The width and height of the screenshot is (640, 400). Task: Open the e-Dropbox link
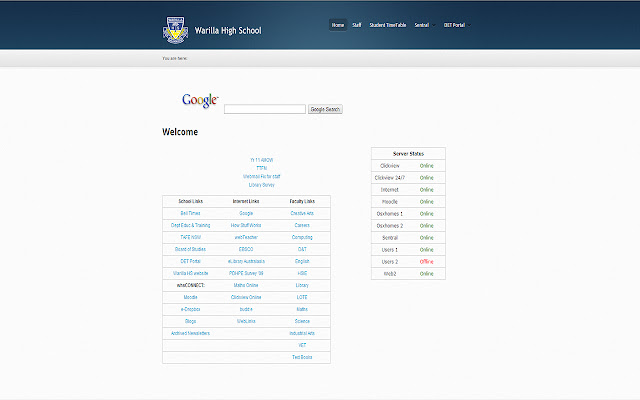click(x=191, y=309)
